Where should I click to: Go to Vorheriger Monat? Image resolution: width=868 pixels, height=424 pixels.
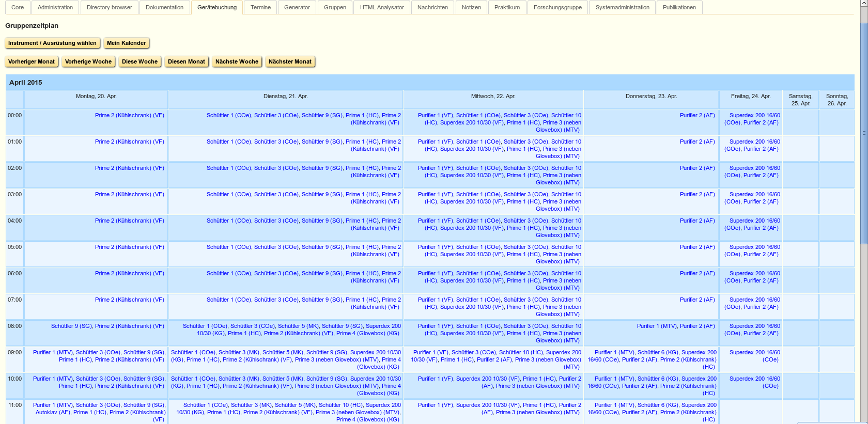(x=32, y=61)
